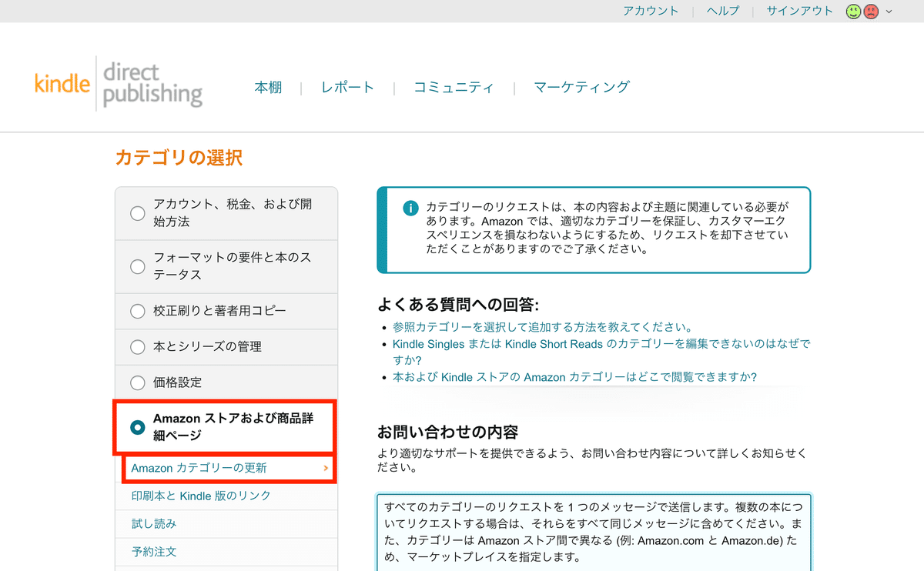The width and height of the screenshot is (924, 571).
Task: Click the Kindle Direct Publishing logo
Action: click(119, 84)
